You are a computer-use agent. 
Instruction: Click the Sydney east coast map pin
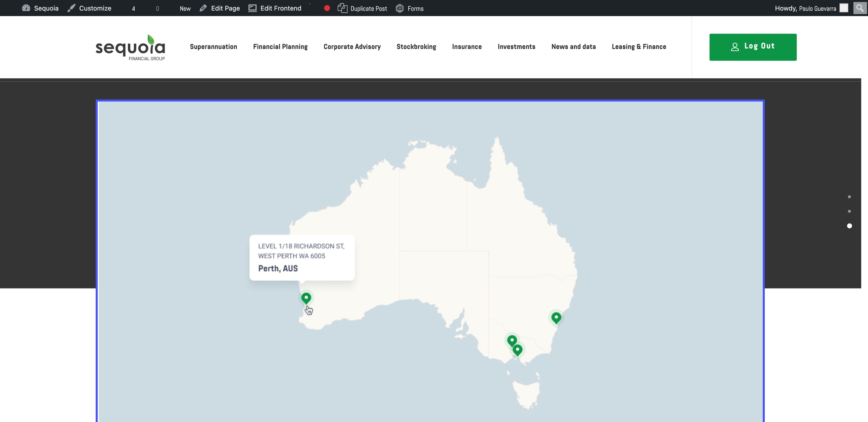(556, 317)
